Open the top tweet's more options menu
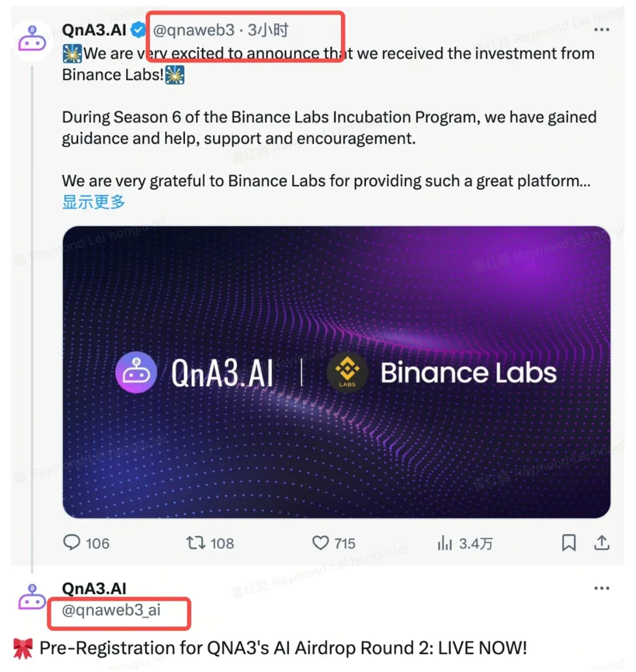The height and width of the screenshot is (672, 636). click(602, 30)
